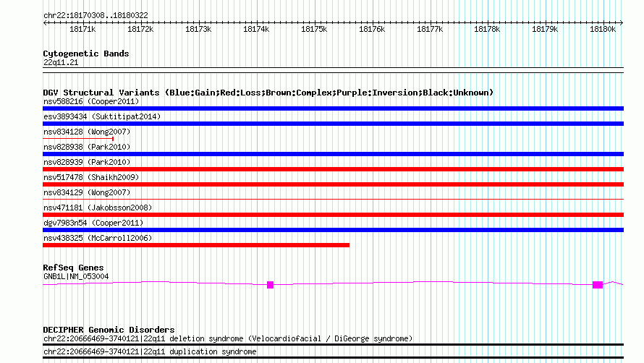Click the blue gain bar for dgv7983n54
Viewport: 644px width, 363px height.
click(333, 230)
